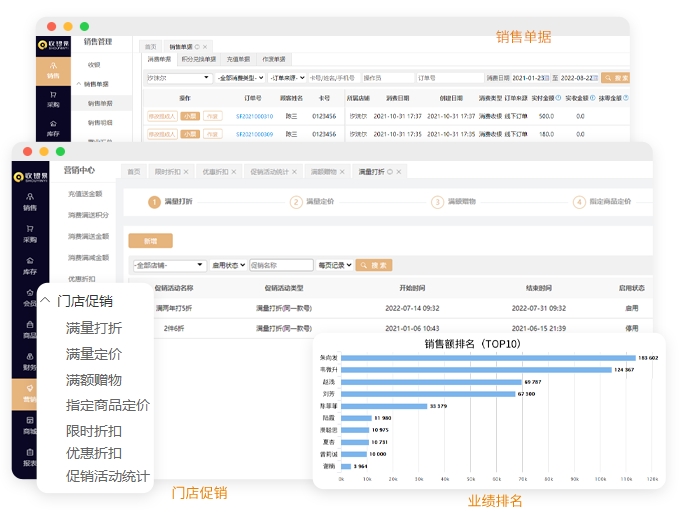Click 小票 button for order SF2021000310

pos(190,116)
